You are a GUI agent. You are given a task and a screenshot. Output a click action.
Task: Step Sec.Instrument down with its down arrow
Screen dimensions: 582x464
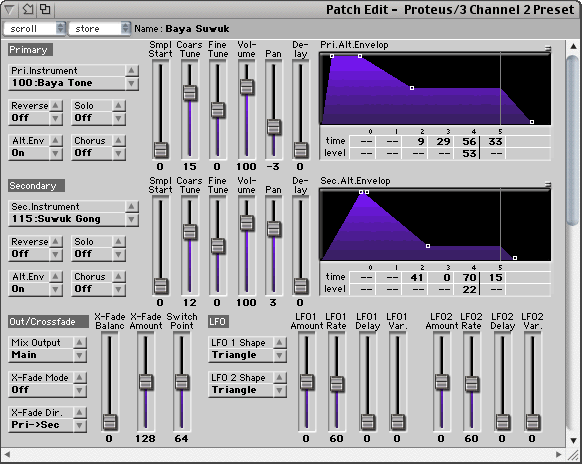(x=132, y=219)
